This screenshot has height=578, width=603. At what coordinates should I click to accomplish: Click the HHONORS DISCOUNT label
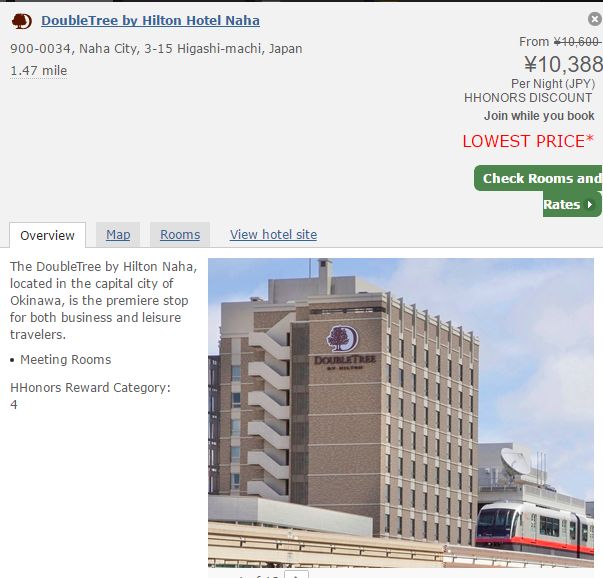[528, 98]
